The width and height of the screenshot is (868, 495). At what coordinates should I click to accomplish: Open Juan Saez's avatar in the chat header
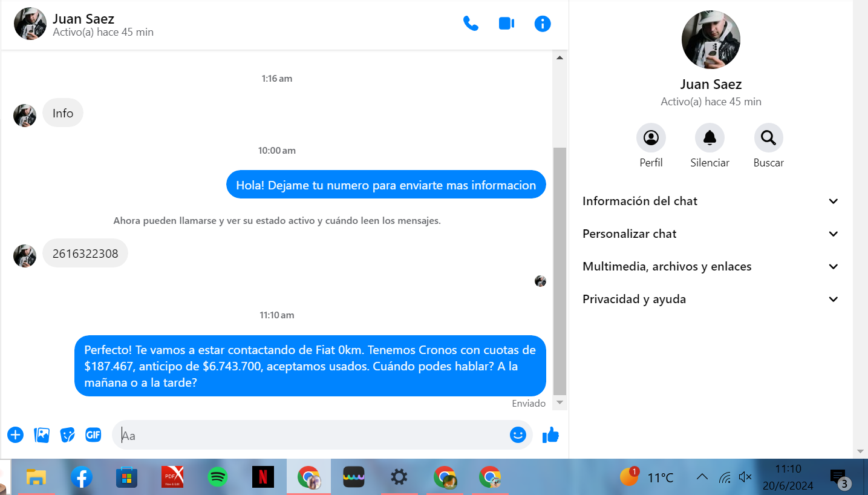[30, 24]
